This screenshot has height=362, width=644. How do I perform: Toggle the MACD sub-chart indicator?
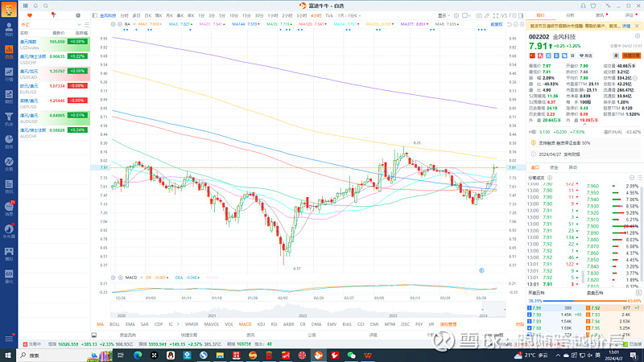click(x=246, y=324)
